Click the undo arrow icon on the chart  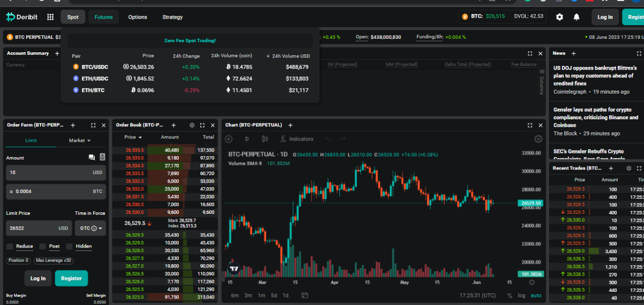pyautogui.click(x=328, y=139)
